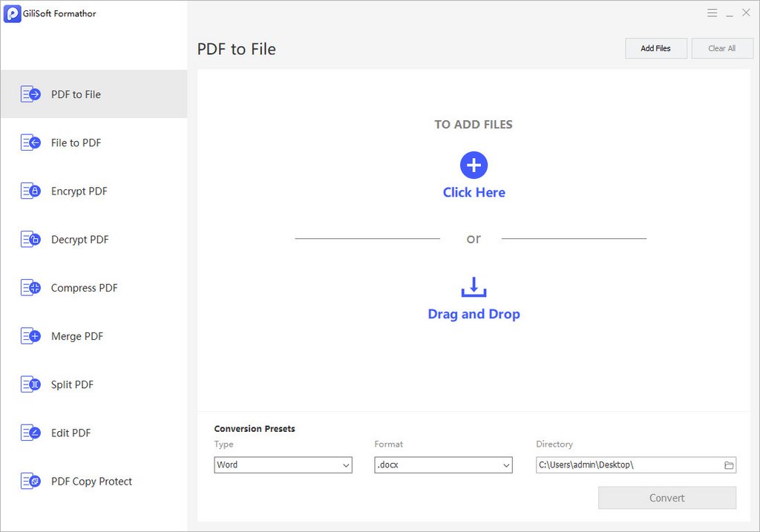Click the 'Click Here' link text

click(474, 192)
